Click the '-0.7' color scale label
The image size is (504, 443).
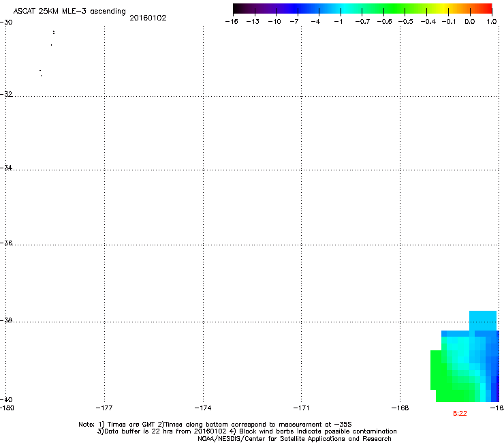[362, 22]
